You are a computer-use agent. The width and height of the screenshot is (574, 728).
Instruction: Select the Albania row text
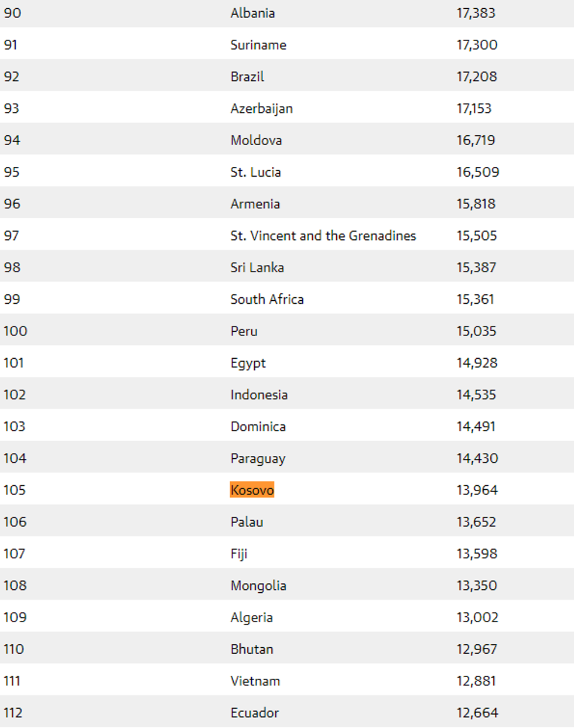pyautogui.click(x=252, y=13)
